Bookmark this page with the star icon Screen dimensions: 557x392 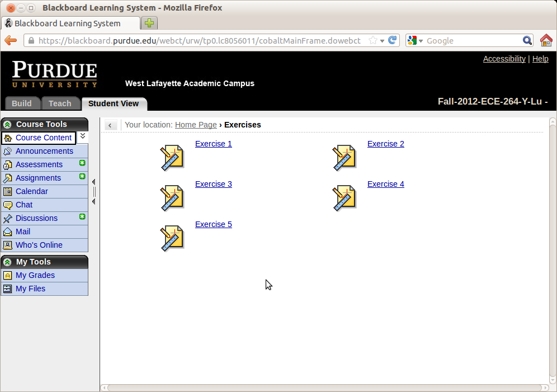[x=373, y=40]
